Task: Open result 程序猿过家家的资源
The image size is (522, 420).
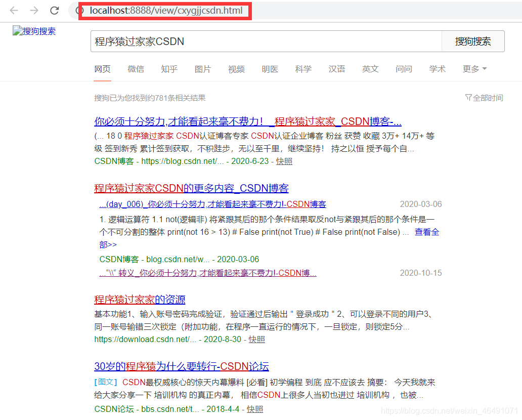Action: [x=140, y=300]
